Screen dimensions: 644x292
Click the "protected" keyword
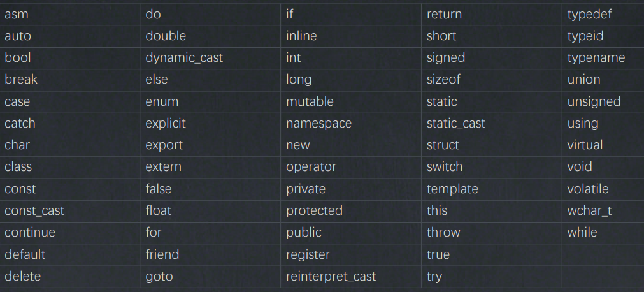[314, 210]
